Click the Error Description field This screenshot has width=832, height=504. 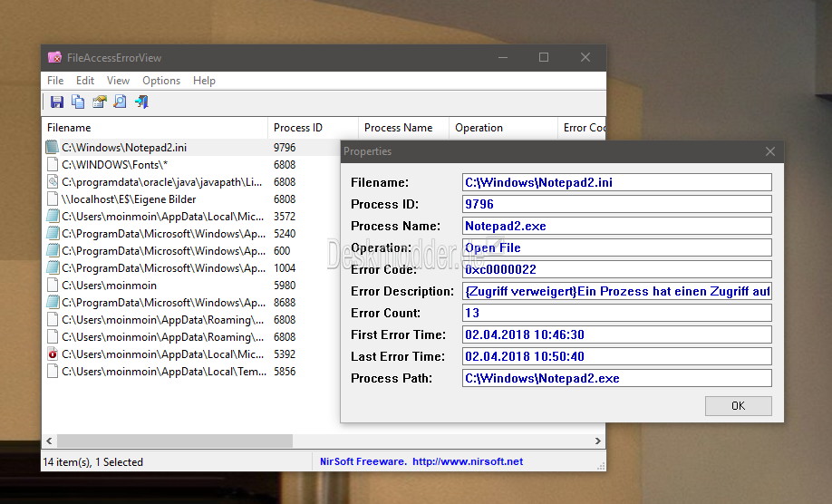click(x=616, y=291)
